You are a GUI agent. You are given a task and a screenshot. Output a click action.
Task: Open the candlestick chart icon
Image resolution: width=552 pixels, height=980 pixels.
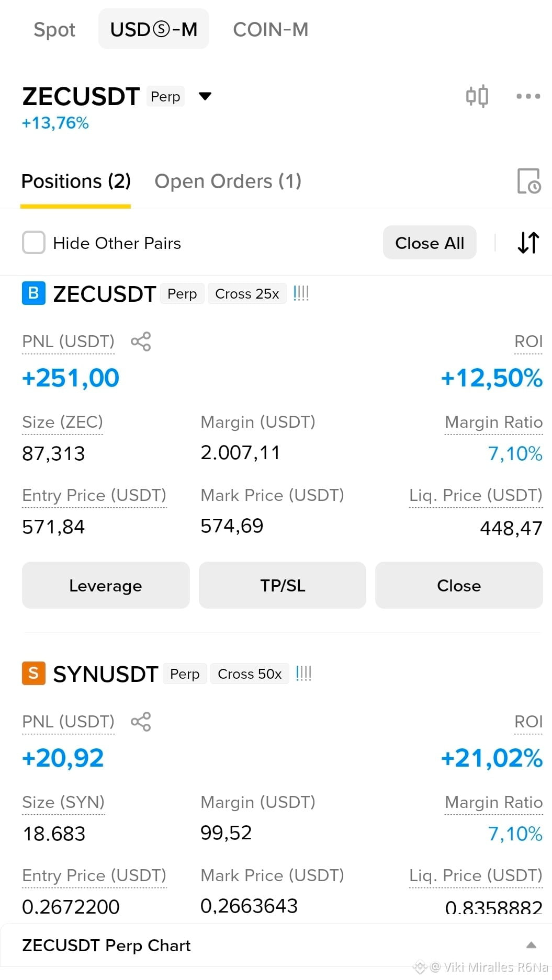pyautogui.click(x=477, y=96)
